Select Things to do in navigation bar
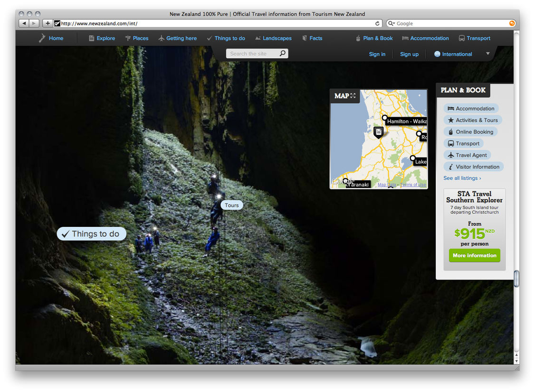 pyautogui.click(x=226, y=38)
